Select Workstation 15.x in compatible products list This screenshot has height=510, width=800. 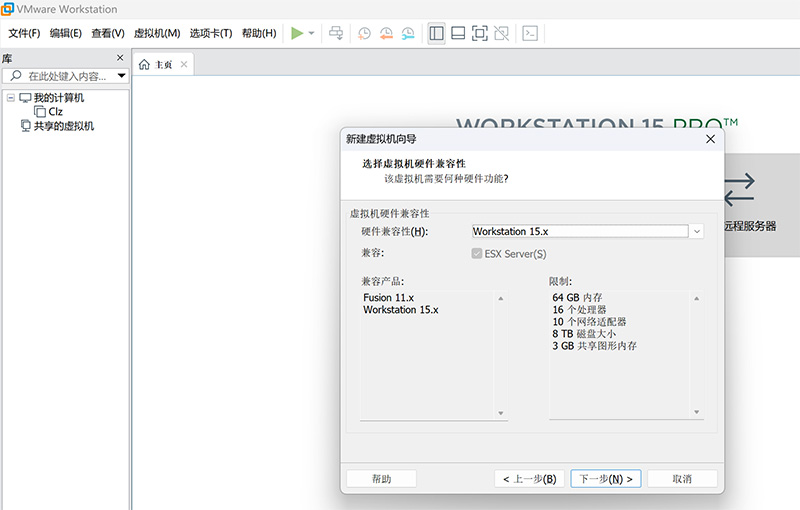pyautogui.click(x=401, y=310)
